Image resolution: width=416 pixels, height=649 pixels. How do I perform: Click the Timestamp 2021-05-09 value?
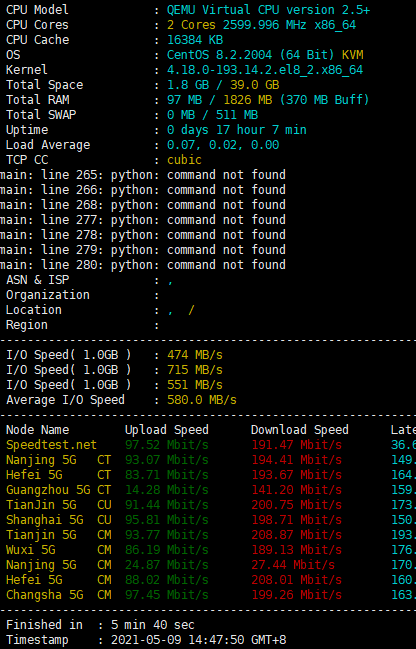point(198,640)
